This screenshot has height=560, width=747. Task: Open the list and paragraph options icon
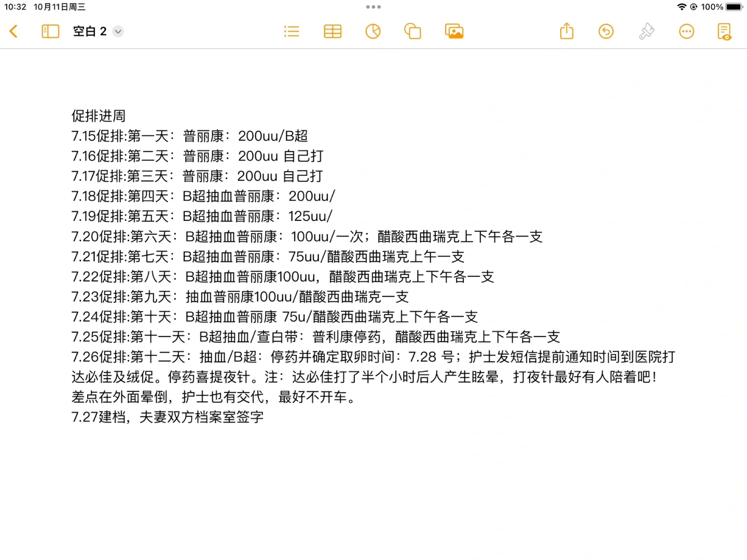(292, 32)
